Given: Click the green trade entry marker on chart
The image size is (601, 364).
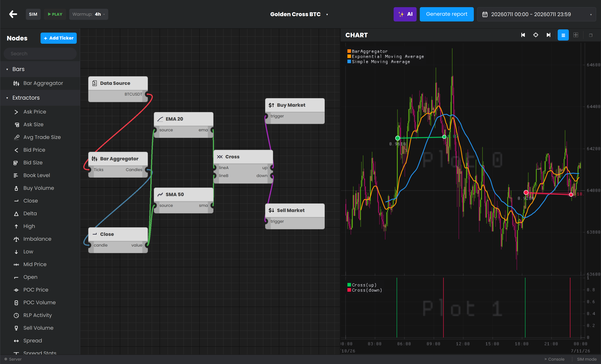Looking at the screenshot, I should 397,138.
